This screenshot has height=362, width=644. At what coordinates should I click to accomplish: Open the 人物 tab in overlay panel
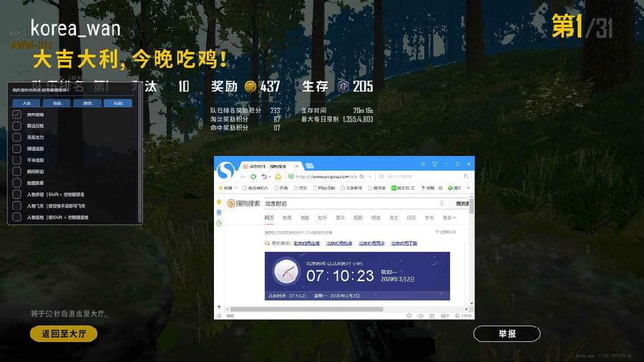coord(26,103)
